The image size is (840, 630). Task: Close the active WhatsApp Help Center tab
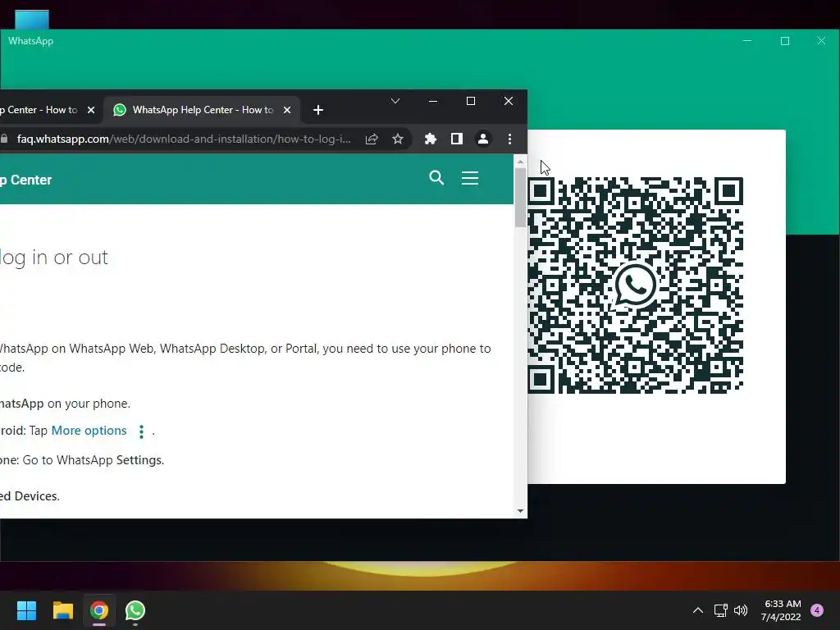[287, 110]
